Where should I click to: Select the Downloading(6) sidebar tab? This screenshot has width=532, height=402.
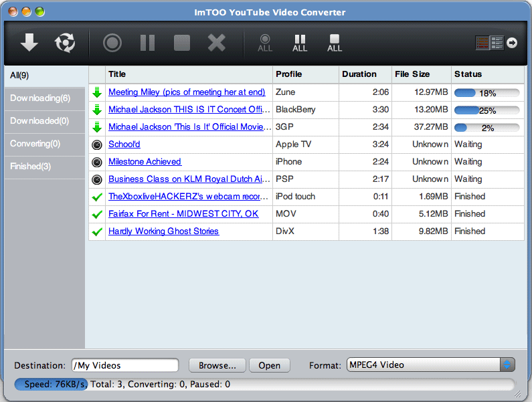point(44,98)
